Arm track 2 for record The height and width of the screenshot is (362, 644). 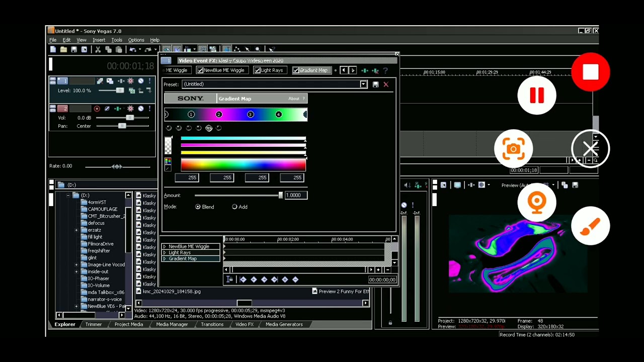pyautogui.click(x=97, y=109)
